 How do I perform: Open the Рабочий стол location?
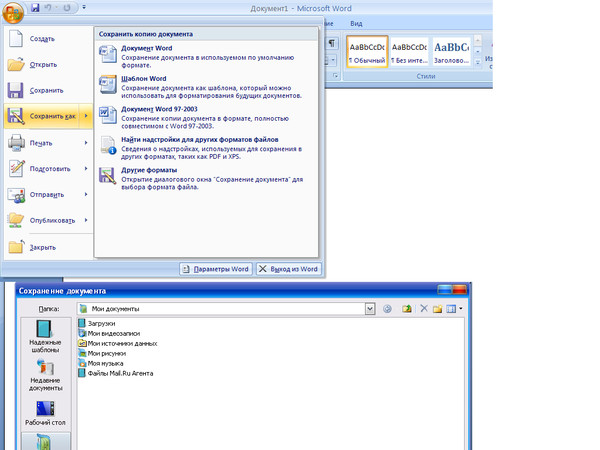click(x=44, y=413)
